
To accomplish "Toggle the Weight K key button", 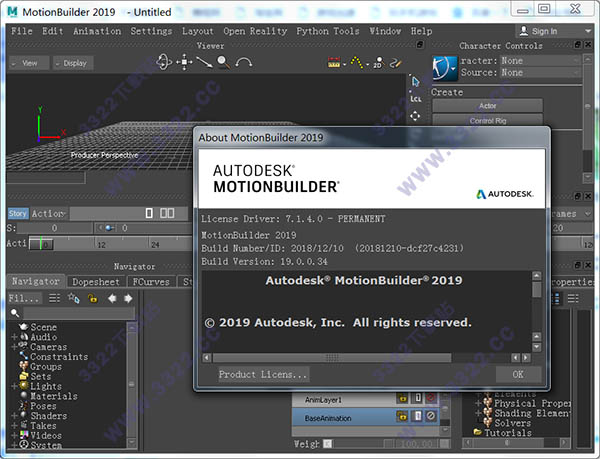I will point(327,444).
